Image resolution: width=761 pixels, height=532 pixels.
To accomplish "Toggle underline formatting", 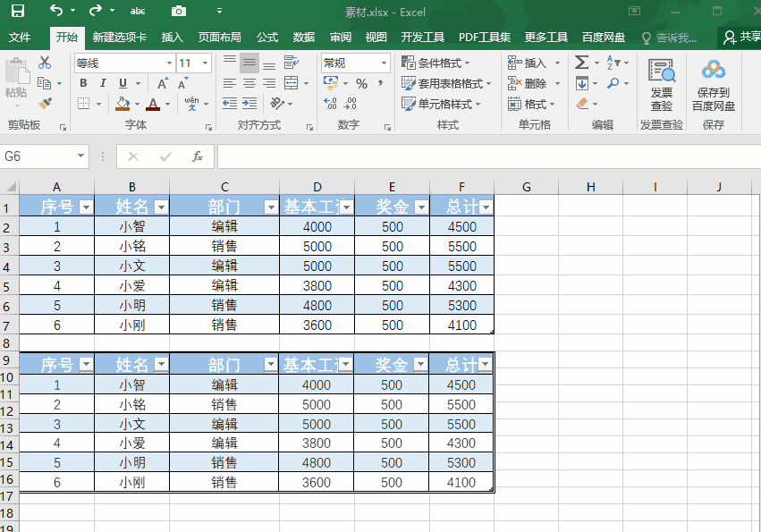I will (123, 83).
